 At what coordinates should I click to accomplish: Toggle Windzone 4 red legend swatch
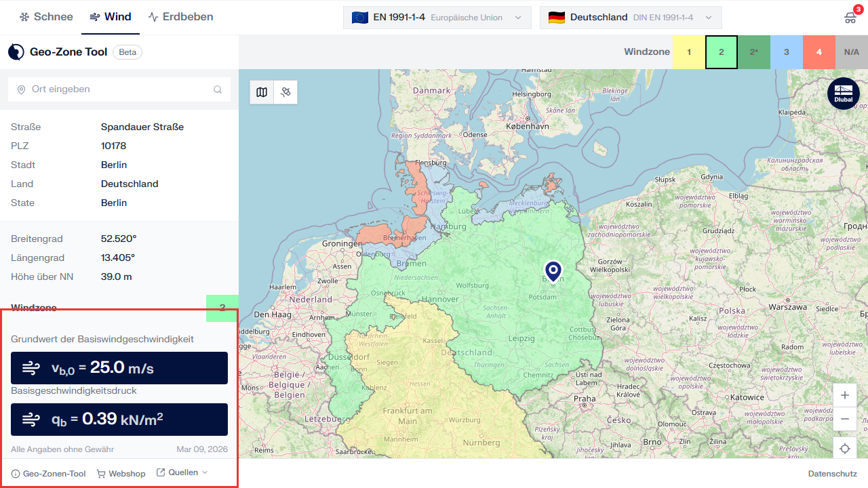(x=819, y=52)
